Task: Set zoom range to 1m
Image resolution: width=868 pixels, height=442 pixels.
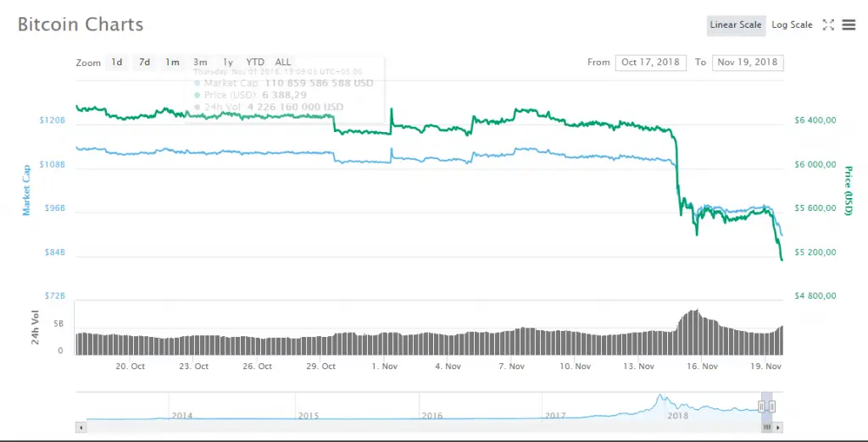Action: pyautogui.click(x=172, y=63)
